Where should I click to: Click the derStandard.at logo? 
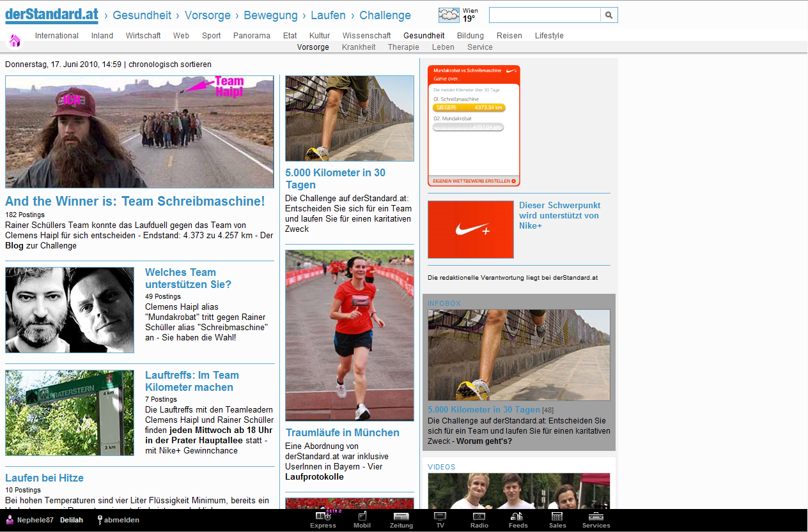click(x=52, y=15)
